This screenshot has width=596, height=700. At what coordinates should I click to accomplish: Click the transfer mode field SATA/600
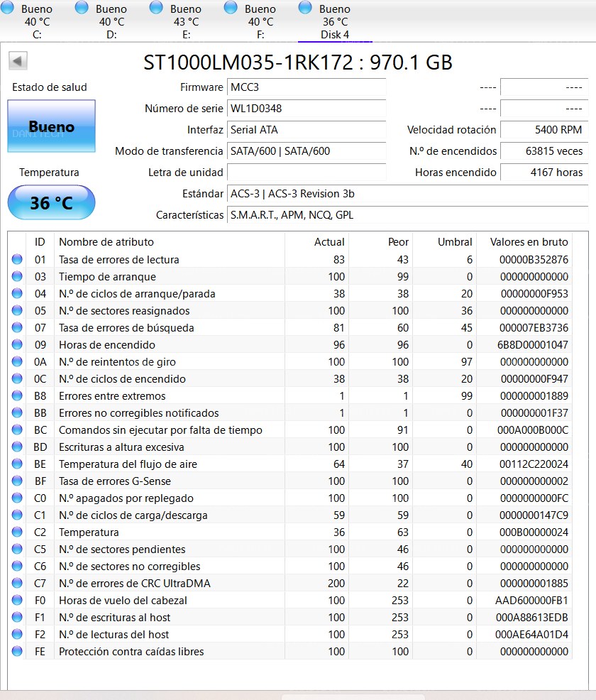[x=307, y=151]
